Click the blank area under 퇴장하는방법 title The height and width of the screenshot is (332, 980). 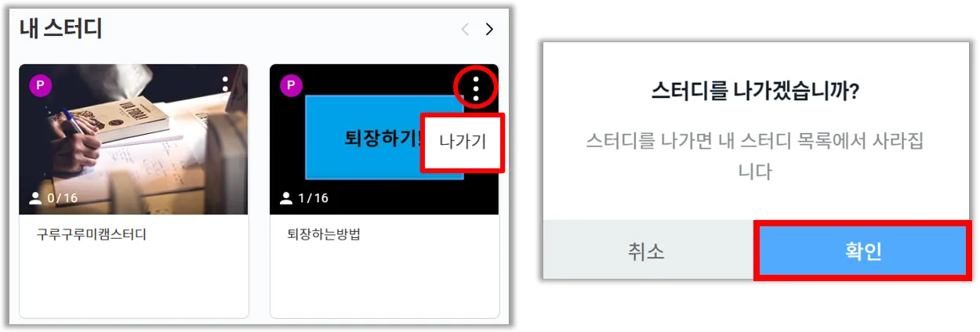(x=384, y=282)
